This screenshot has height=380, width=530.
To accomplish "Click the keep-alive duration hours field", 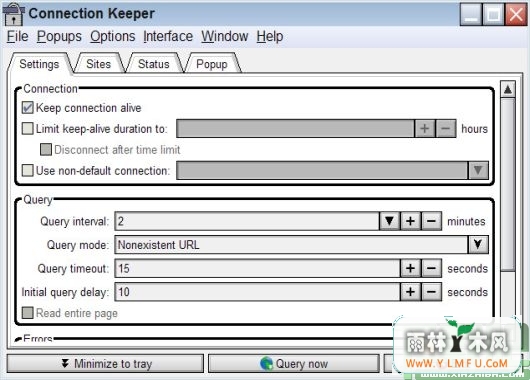I will [x=295, y=128].
